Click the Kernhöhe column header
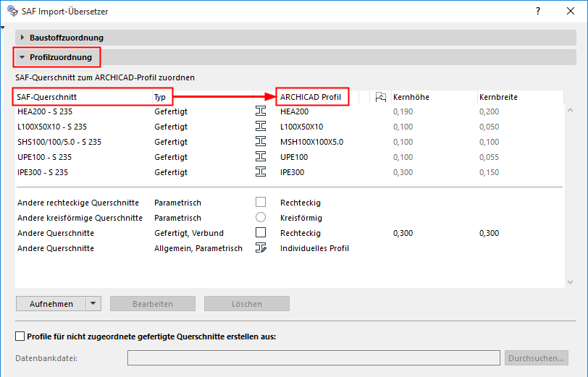The image size is (588, 377). pyautogui.click(x=434, y=97)
